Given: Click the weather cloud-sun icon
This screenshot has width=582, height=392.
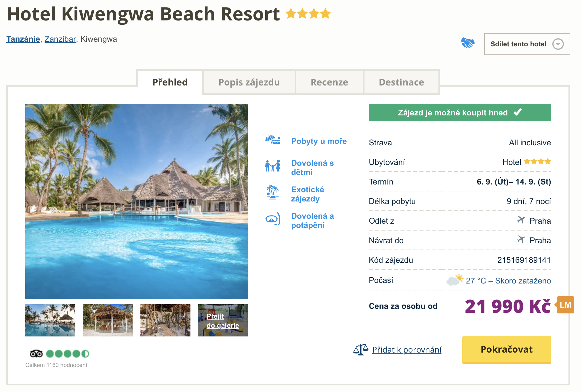Looking at the screenshot, I should coord(455,280).
